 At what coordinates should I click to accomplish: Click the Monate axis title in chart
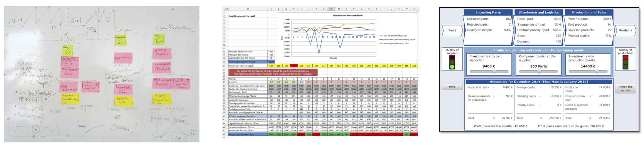pyautogui.click(x=334, y=58)
